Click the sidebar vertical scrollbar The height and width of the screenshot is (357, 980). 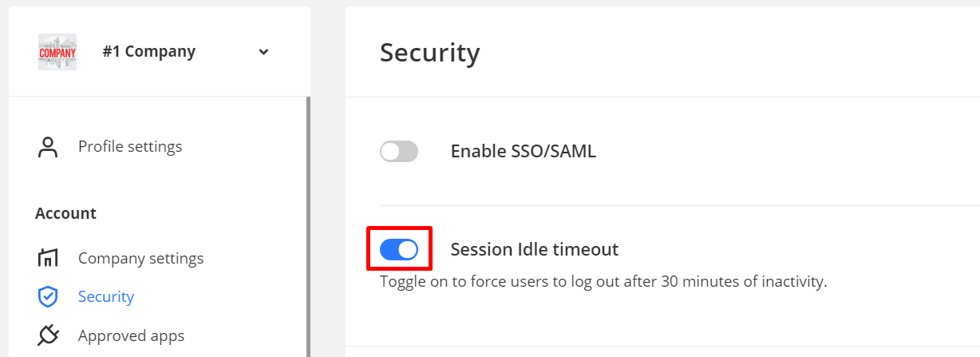[x=308, y=224]
